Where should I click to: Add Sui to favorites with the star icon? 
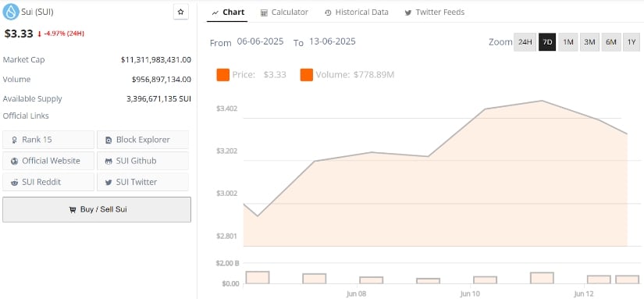point(181,12)
